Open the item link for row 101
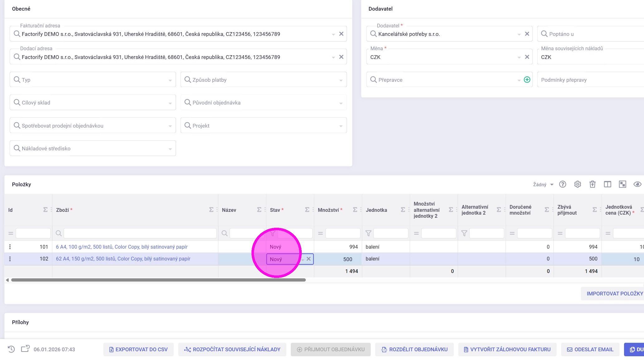The width and height of the screenshot is (644, 360). coord(122,247)
